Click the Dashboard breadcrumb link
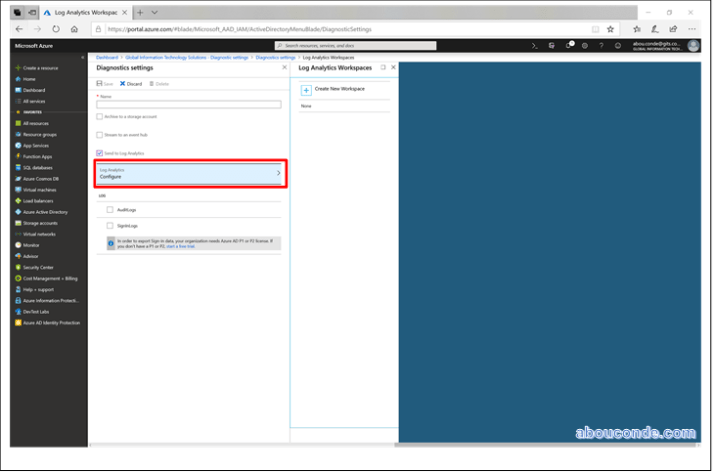This screenshot has width=714, height=472. [x=106, y=57]
